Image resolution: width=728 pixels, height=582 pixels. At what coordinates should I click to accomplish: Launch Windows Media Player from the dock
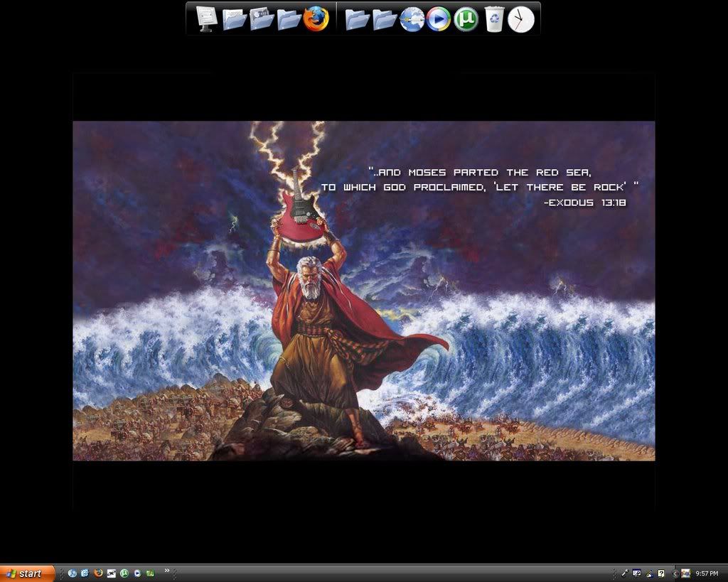coord(438,19)
